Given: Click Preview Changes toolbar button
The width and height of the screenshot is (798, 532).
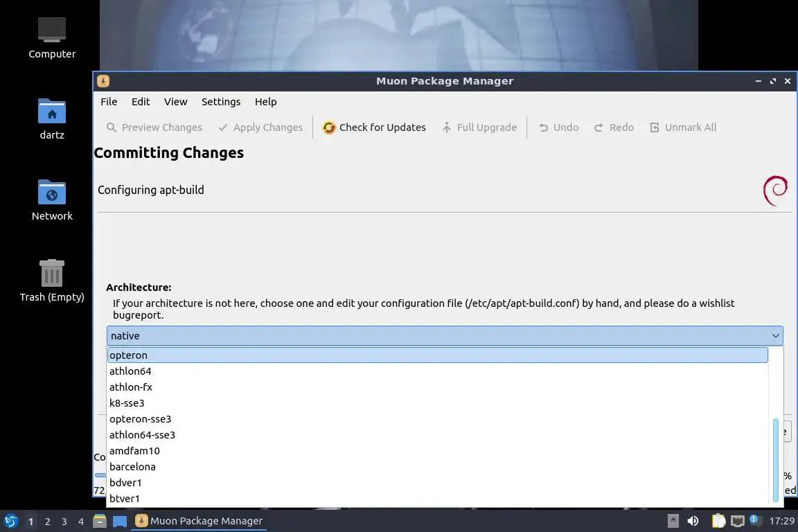Looking at the screenshot, I should click(x=154, y=127).
